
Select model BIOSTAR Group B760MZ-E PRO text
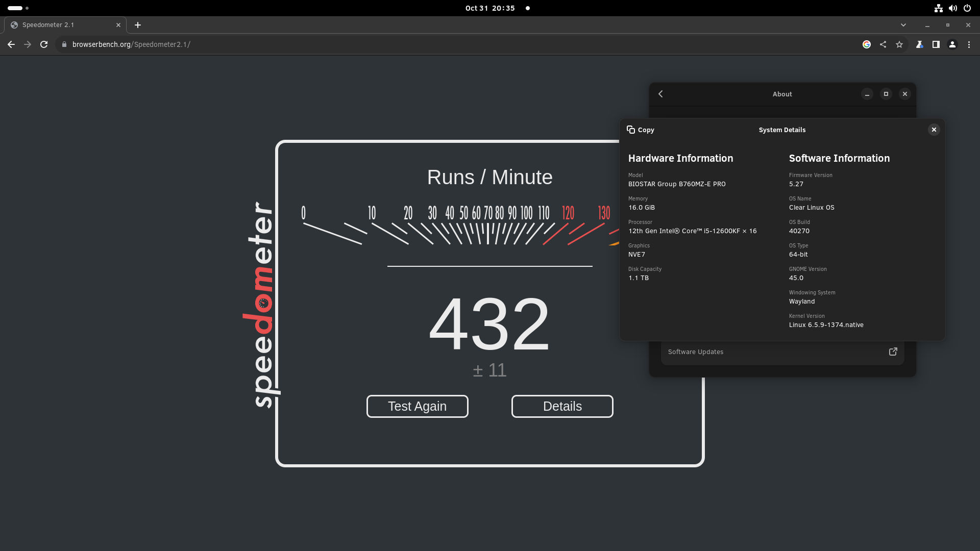[x=677, y=184]
